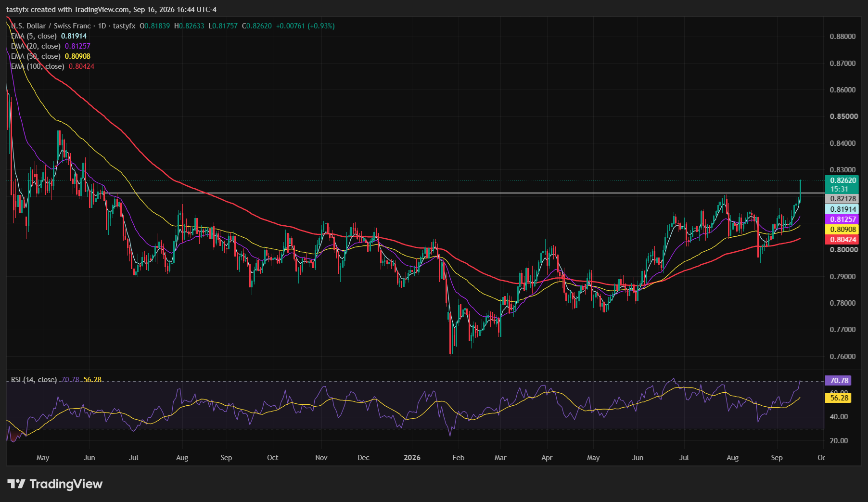Viewport: 868px width, 502px height.
Task: Click the snapshot caption dated Sep 16, 2026
Action: click(x=112, y=10)
